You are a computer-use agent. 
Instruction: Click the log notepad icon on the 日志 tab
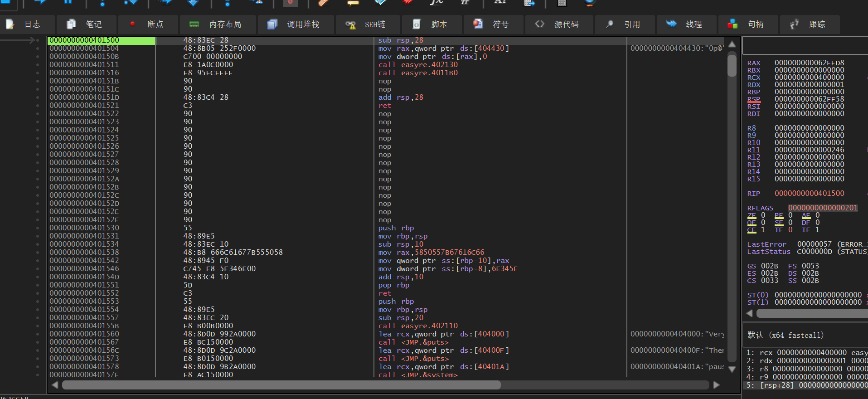(x=10, y=24)
